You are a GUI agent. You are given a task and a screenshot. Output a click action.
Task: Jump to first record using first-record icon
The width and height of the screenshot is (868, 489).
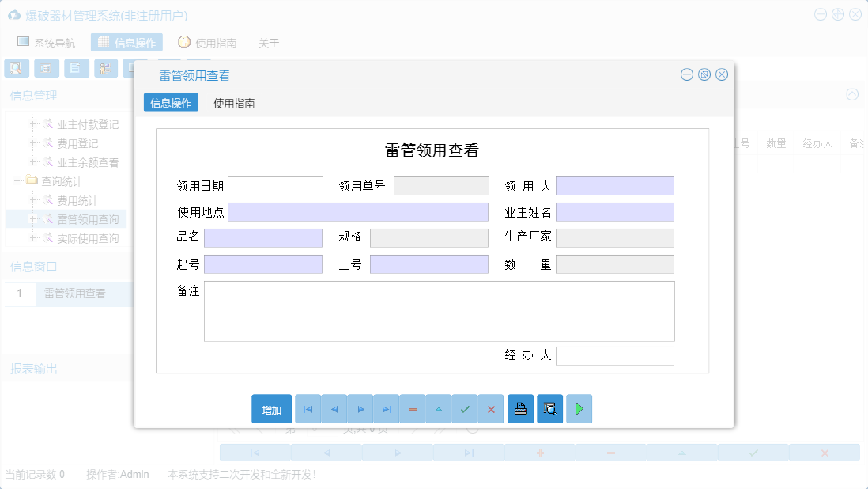click(308, 408)
